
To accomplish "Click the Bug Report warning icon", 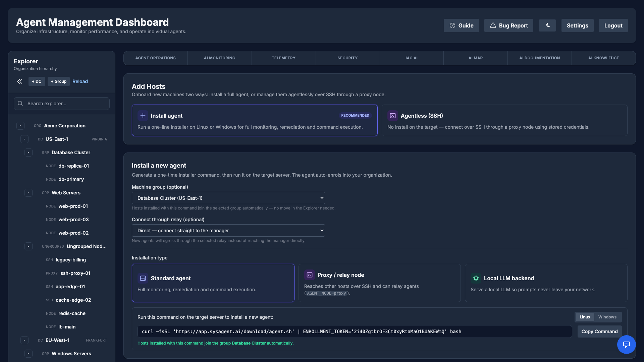I will [493, 25].
